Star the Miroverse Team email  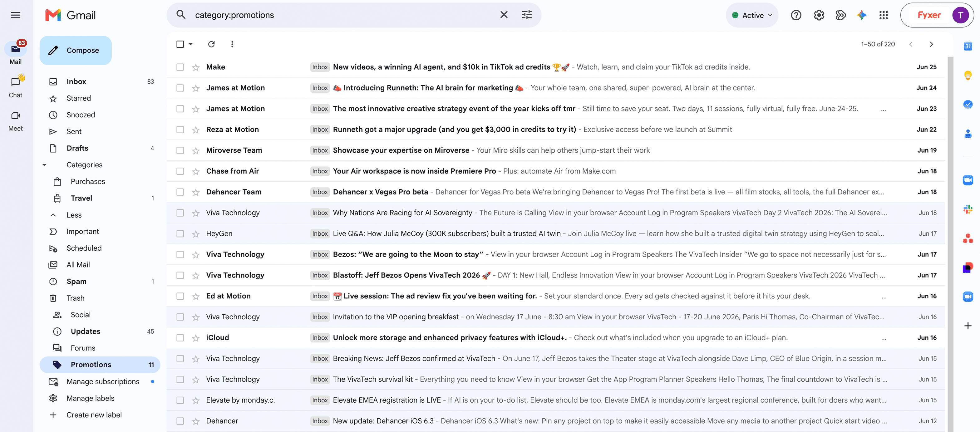click(196, 150)
